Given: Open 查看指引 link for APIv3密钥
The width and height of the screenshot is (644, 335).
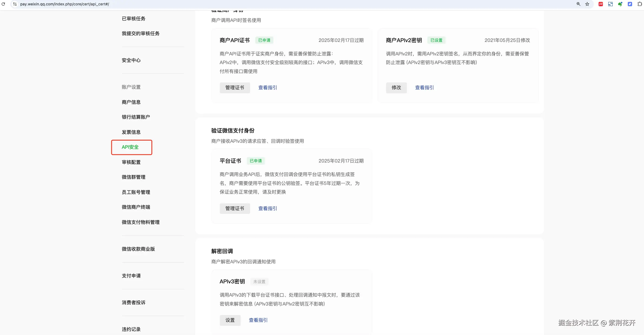Looking at the screenshot, I should (258, 320).
